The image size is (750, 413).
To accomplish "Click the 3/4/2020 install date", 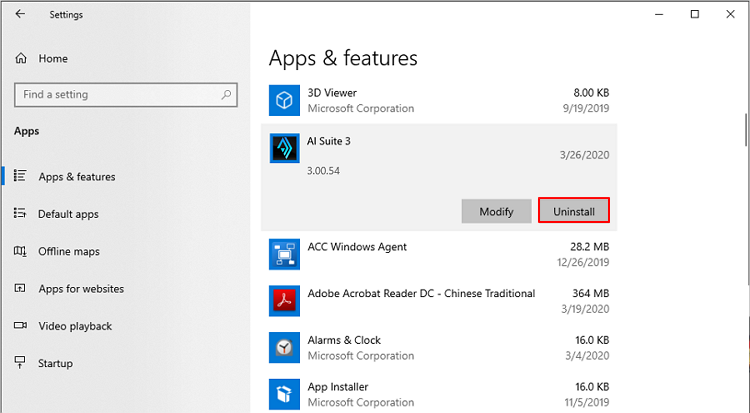I will click(587, 356).
